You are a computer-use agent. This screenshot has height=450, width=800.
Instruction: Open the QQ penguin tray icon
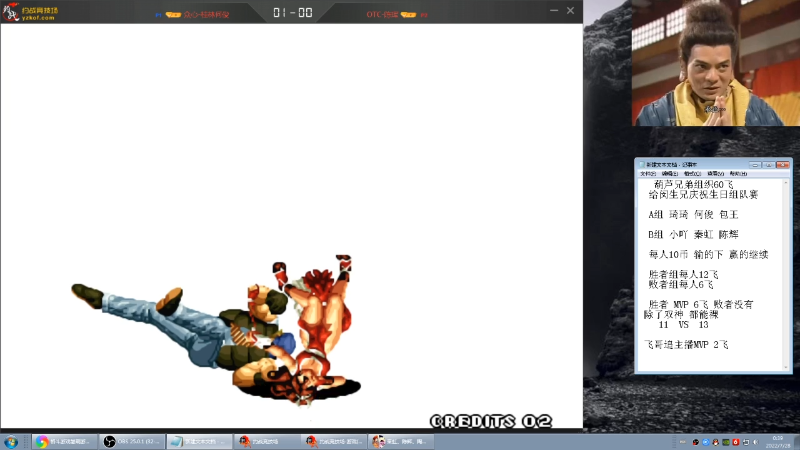[x=716, y=442]
